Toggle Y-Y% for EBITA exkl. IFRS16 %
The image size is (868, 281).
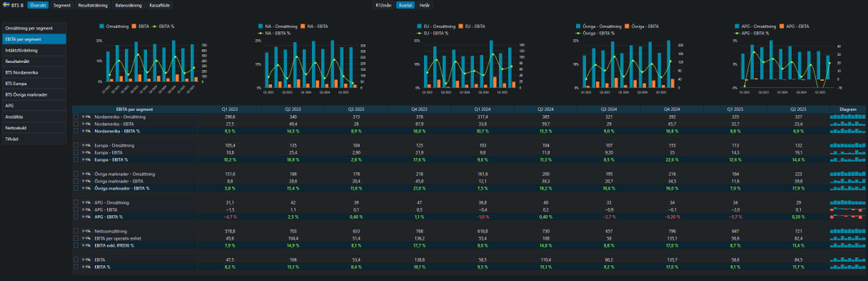[x=86, y=245]
